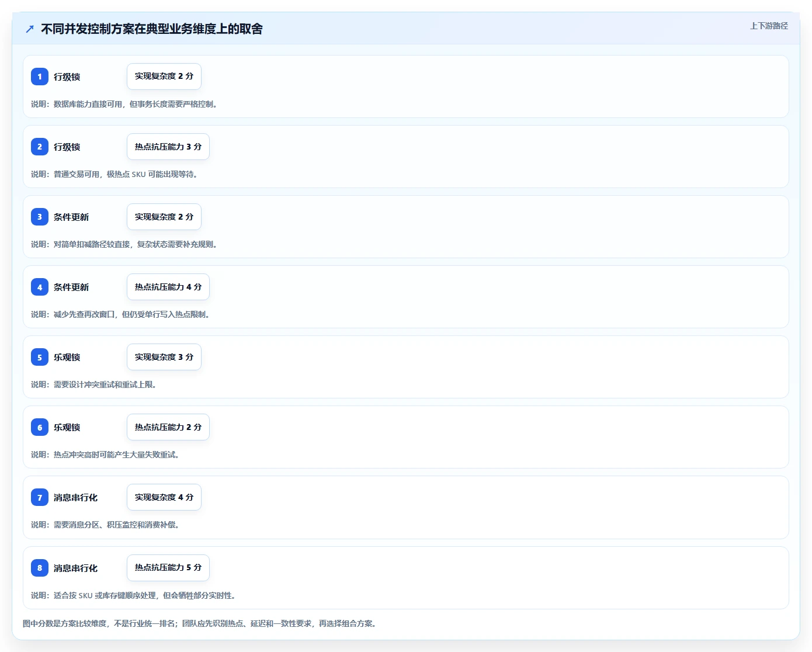Image resolution: width=812 pixels, height=652 pixels.
Task: Click the note 对简单扣减路径较直接
Action: 124,244
